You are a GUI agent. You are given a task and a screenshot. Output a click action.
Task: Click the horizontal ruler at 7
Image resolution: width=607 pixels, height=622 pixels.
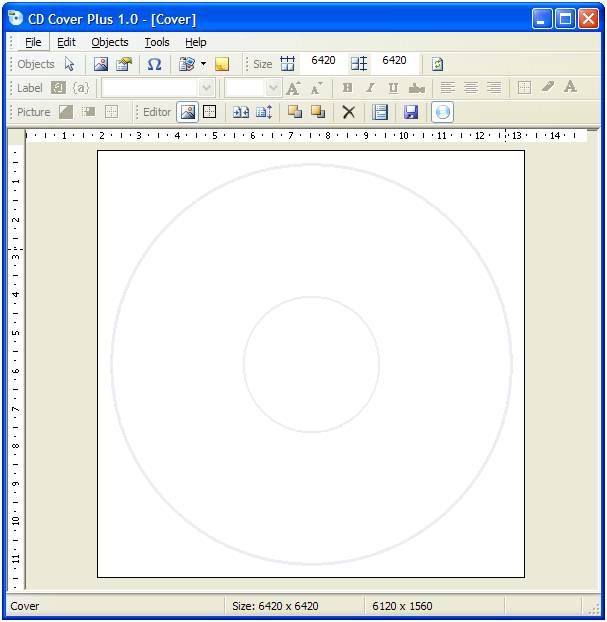tap(291, 136)
